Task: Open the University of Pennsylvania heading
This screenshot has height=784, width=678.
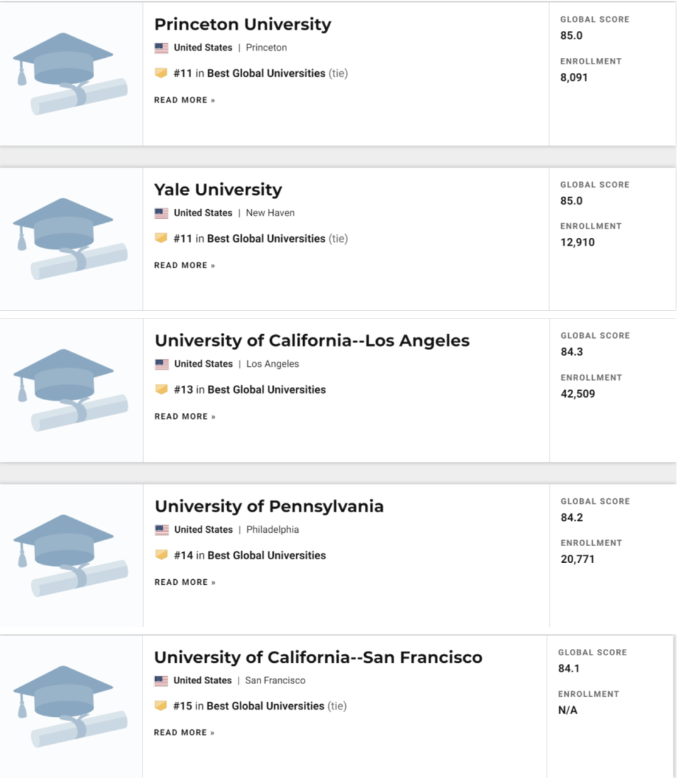Action: 269,506
